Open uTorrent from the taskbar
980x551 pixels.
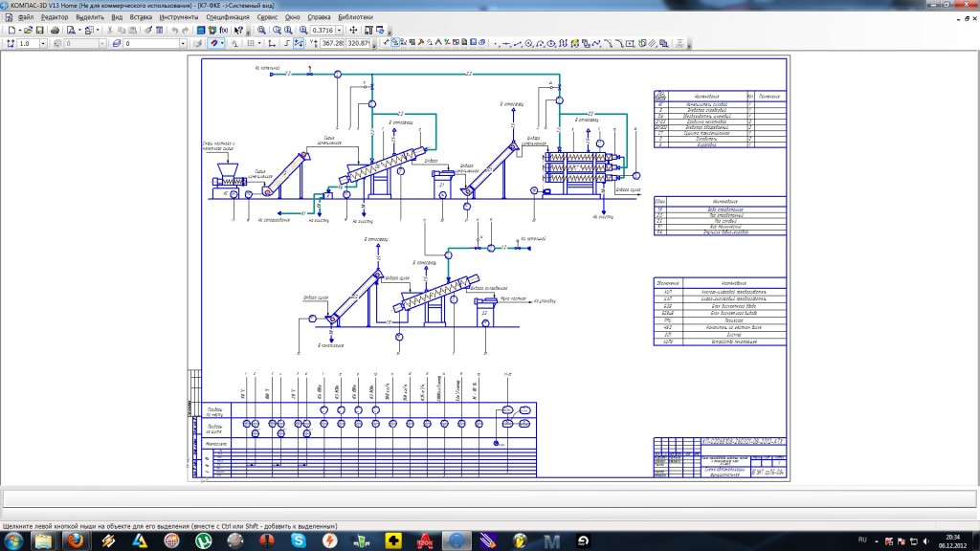point(203,541)
